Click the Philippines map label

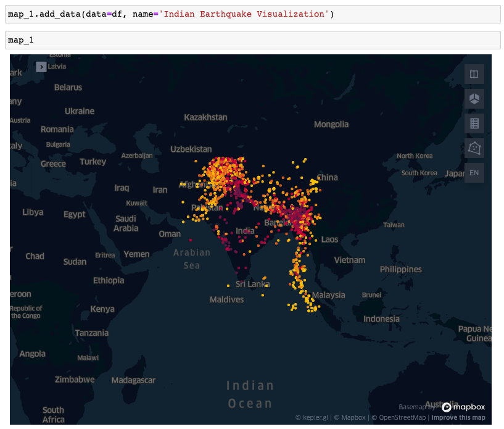click(x=401, y=270)
